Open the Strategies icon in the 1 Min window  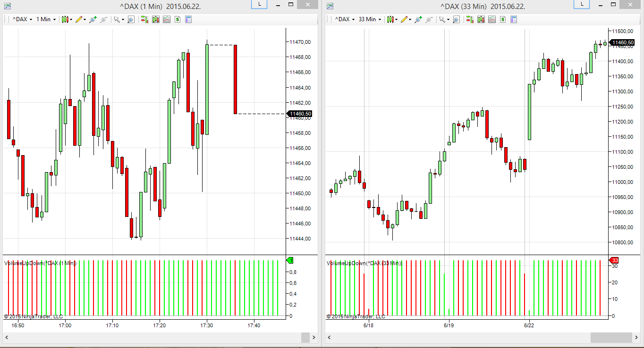(x=177, y=19)
